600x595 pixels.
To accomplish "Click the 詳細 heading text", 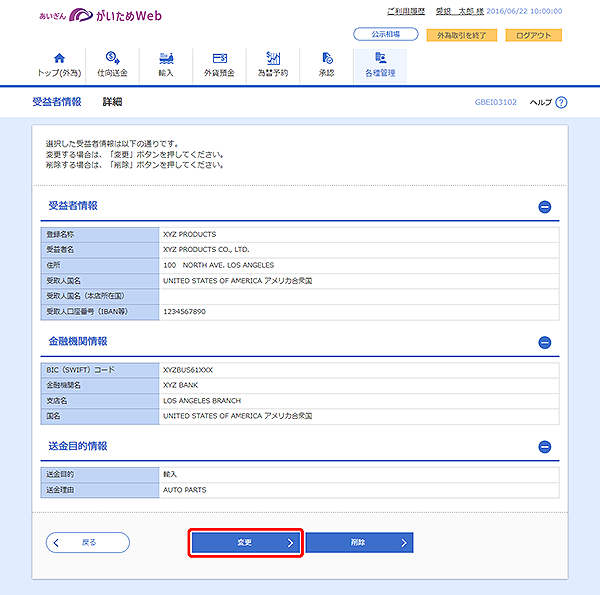I will click(x=112, y=102).
